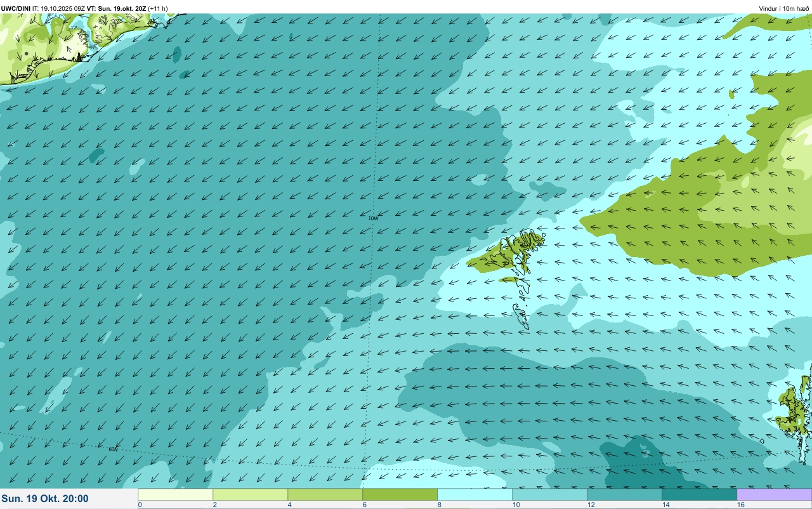Click the 10–12 light teal legend swatch
Viewport: 812px width, 509px height.
pyautogui.click(x=550, y=494)
